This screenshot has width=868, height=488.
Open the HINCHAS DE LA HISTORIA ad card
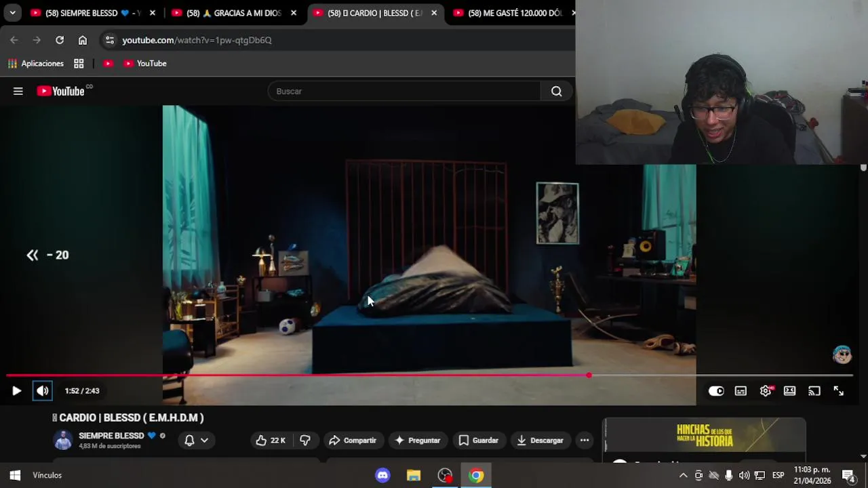point(705,435)
